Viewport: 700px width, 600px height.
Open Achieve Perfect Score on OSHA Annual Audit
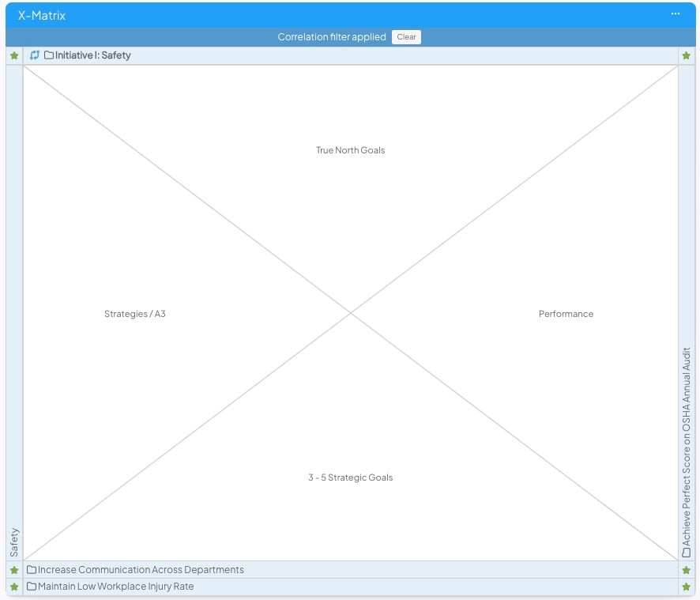pos(686,442)
